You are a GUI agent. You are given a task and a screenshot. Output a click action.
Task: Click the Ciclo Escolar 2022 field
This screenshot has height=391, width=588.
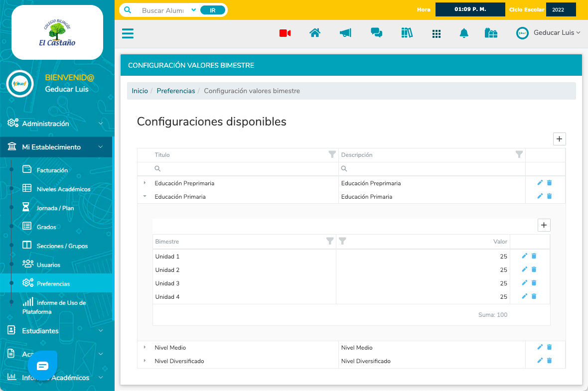[x=561, y=10]
